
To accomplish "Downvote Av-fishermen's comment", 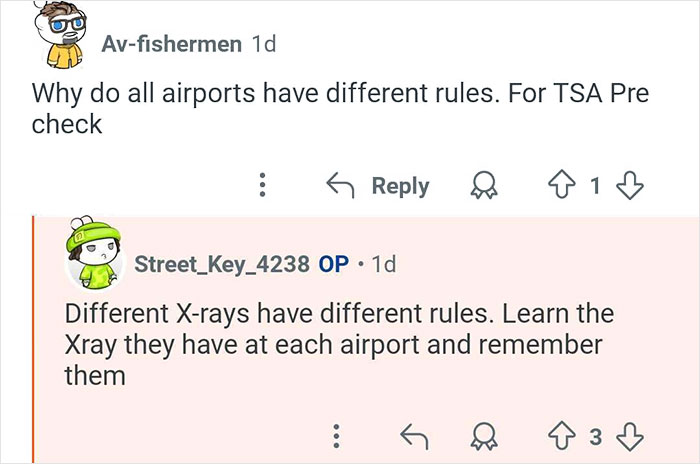I will point(629,185).
